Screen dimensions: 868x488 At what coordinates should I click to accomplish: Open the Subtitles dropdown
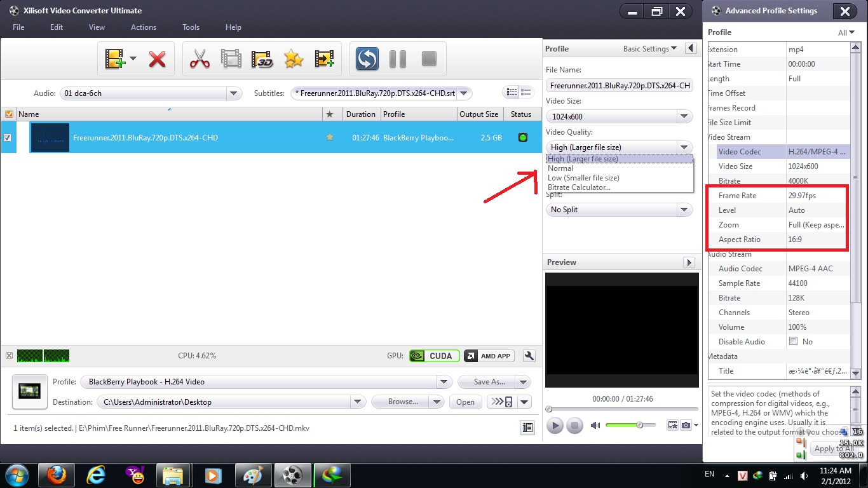tap(464, 93)
